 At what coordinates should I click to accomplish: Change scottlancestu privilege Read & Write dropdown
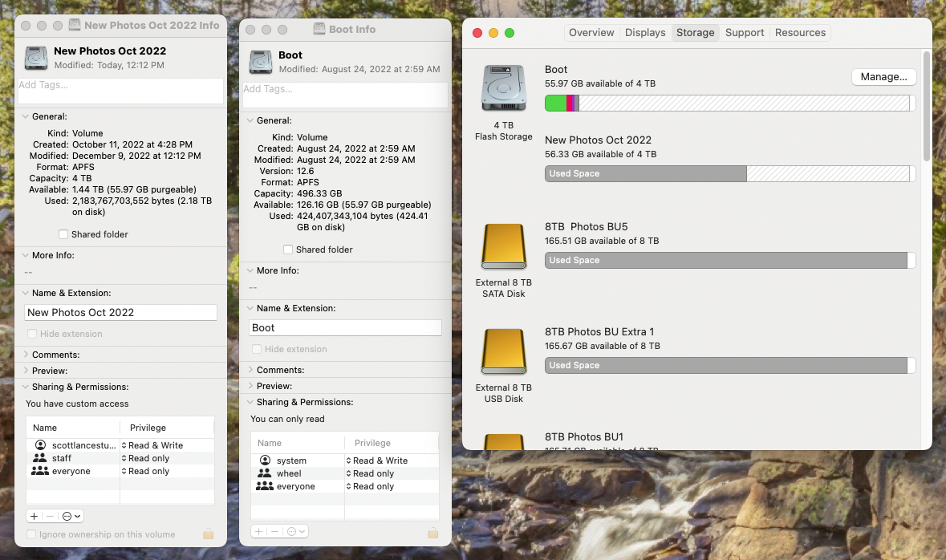tap(152, 444)
